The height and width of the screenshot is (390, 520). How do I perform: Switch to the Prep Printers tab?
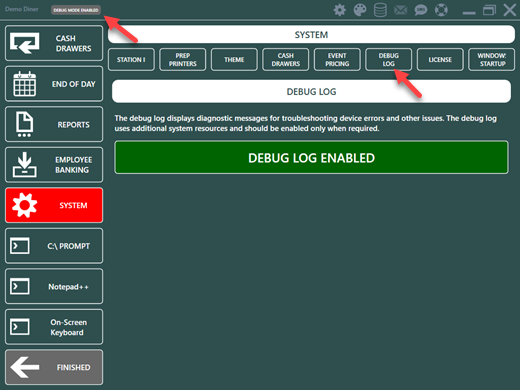(183, 60)
